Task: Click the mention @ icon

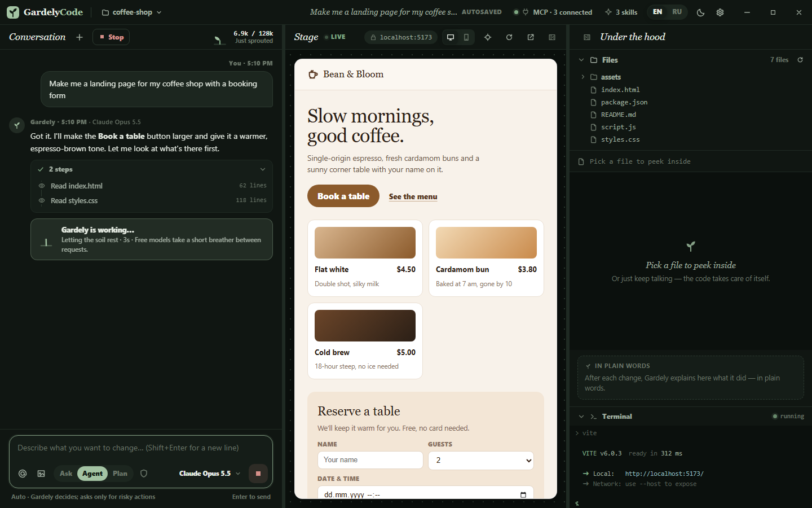Action: click(23, 474)
